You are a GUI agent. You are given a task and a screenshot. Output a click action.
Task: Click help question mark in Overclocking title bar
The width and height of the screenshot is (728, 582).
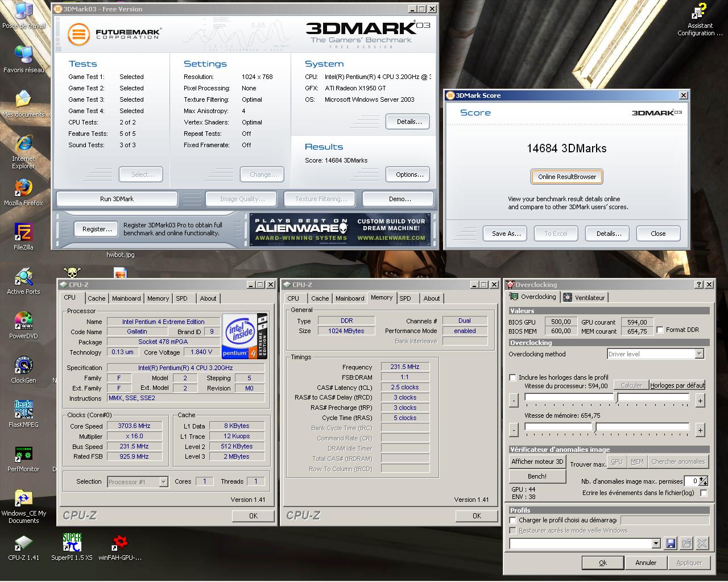[x=699, y=284]
